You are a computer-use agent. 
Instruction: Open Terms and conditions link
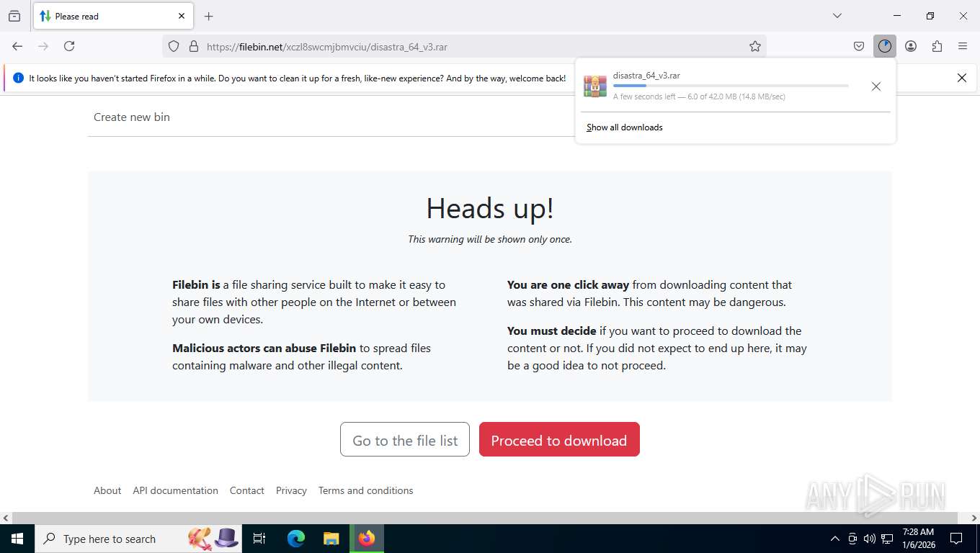365,490
